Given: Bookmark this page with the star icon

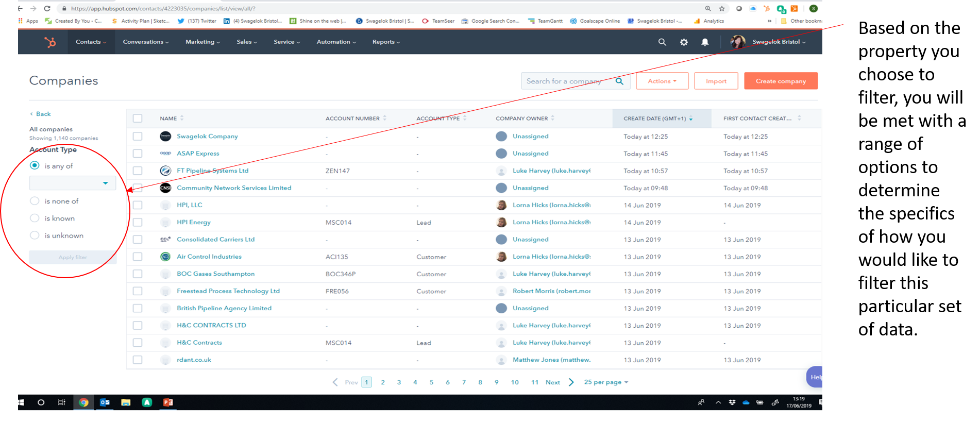Looking at the screenshot, I should click(722, 8).
